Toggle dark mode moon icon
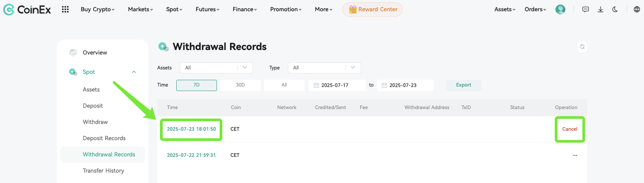Image resolution: width=644 pixels, height=183 pixels. (615, 9)
